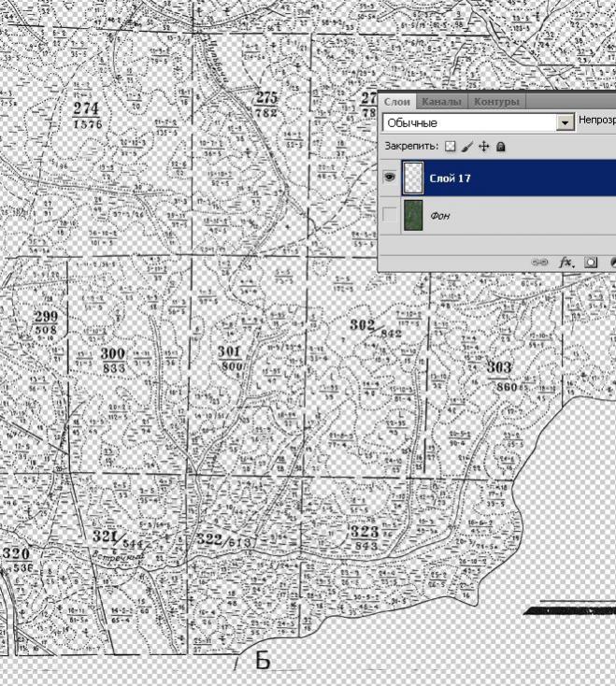Add a layer mask with mask icon

591,264
